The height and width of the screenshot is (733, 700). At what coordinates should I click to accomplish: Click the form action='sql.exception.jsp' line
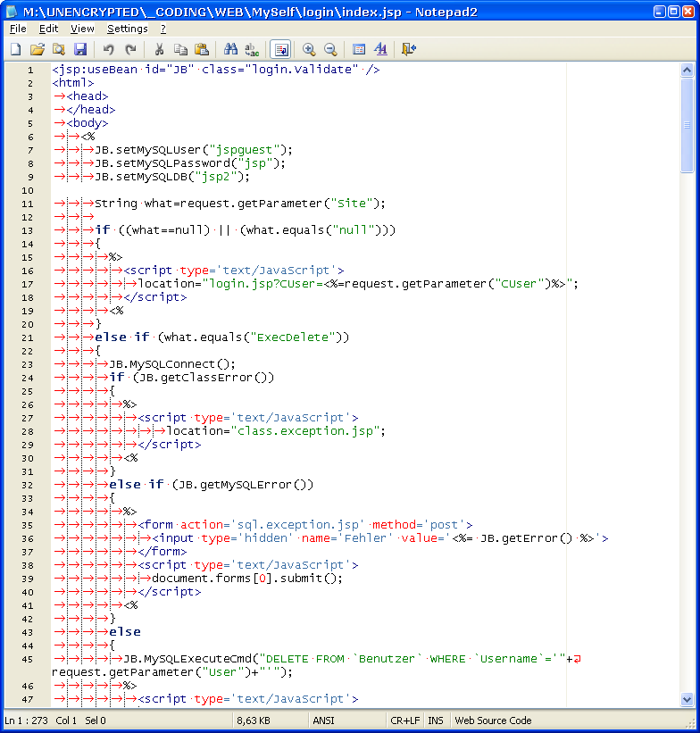[x=305, y=525]
